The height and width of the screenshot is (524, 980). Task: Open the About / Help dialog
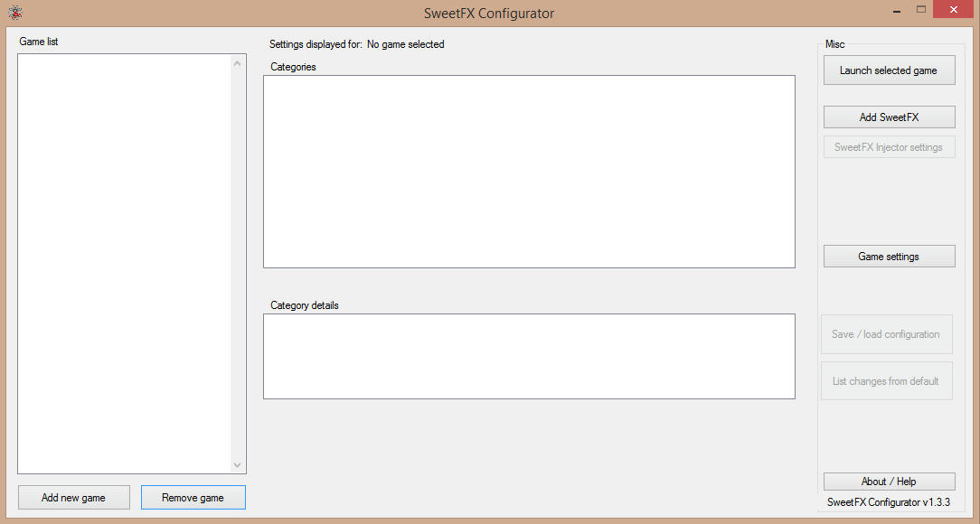(x=889, y=482)
